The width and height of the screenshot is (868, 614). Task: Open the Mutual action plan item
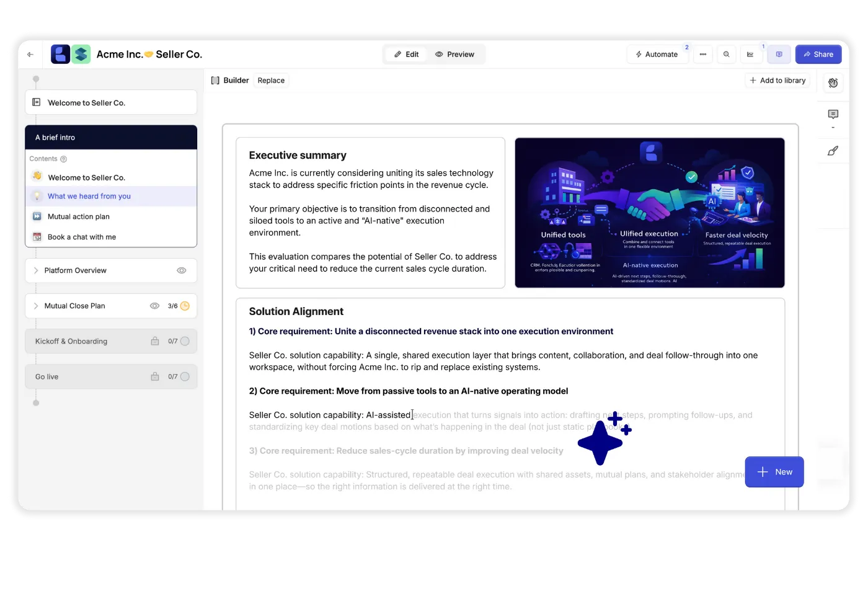pos(111,216)
